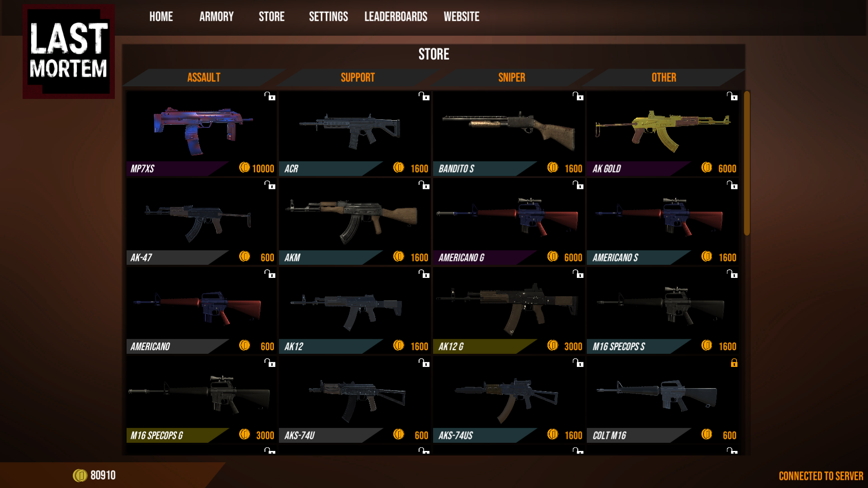The width and height of the screenshot is (868, 488).
Task: Open the Armory menu
Action: 217,17
